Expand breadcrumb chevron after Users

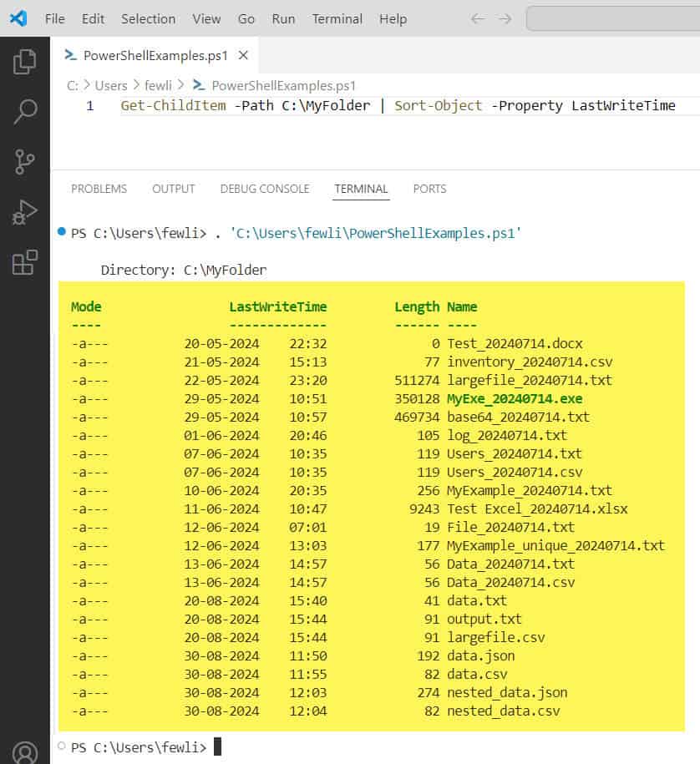click(x=136, y=85)
